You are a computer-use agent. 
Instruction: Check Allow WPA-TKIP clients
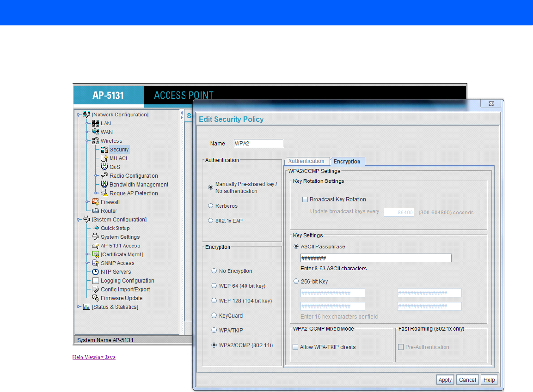point(295,347)
